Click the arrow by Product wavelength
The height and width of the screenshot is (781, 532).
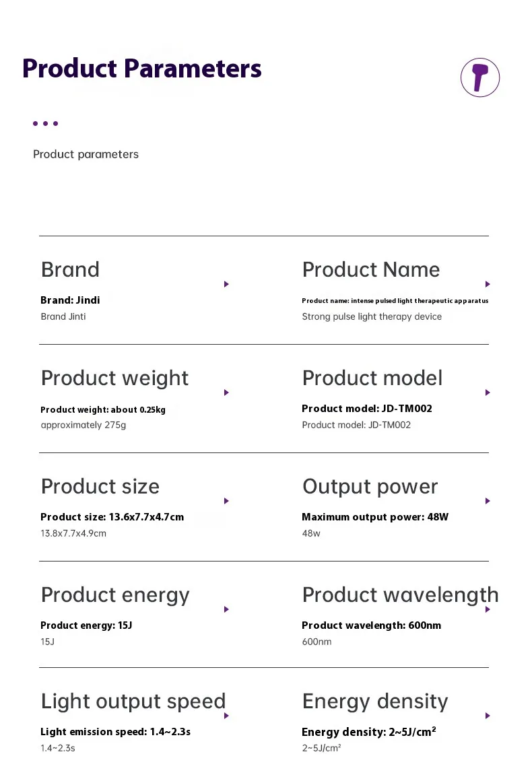(488, 609)
